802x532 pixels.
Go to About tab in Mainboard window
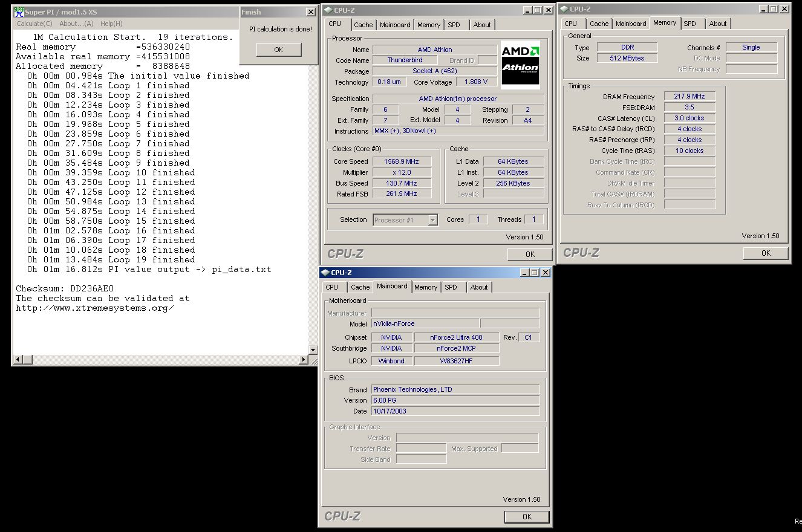point(479,287)
